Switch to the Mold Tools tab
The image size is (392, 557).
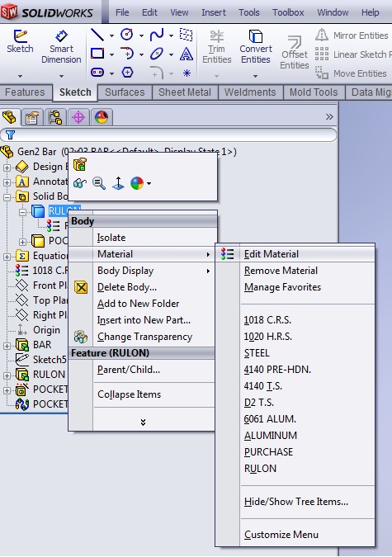314,92
